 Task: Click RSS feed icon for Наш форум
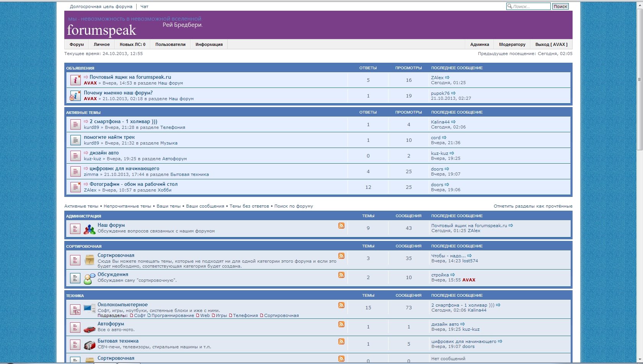point(341,226)
